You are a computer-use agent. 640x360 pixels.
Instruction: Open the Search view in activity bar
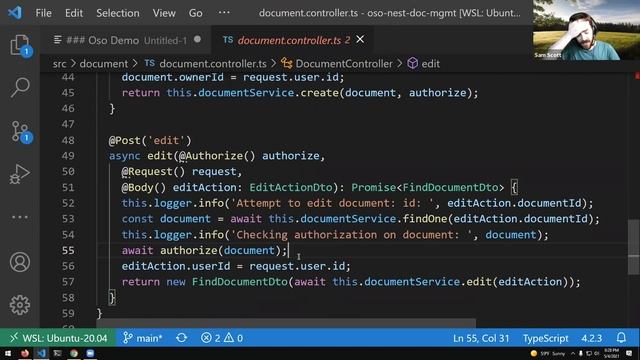tap(20, 87)
